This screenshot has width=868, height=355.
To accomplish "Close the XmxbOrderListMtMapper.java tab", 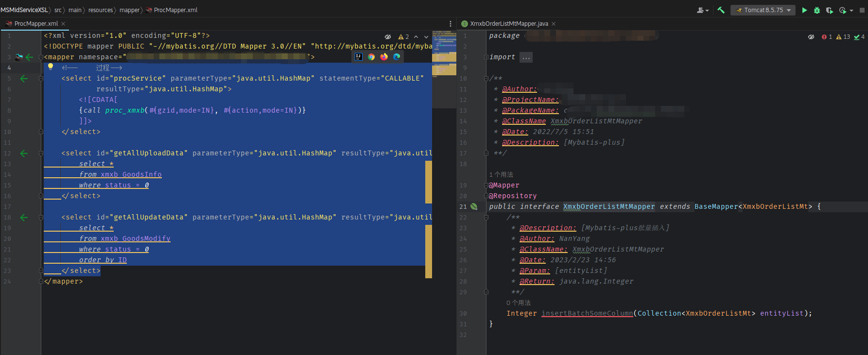I will (x=554, y=24).
